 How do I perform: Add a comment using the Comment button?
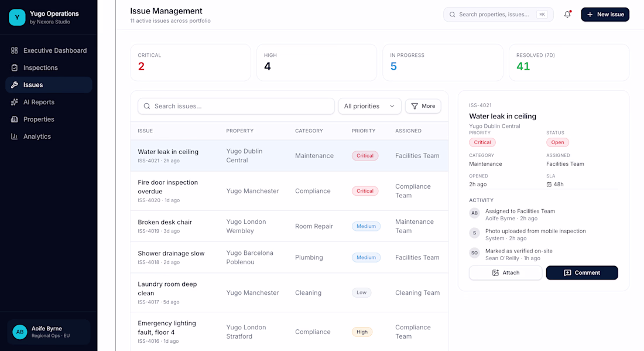pos(582,273)
